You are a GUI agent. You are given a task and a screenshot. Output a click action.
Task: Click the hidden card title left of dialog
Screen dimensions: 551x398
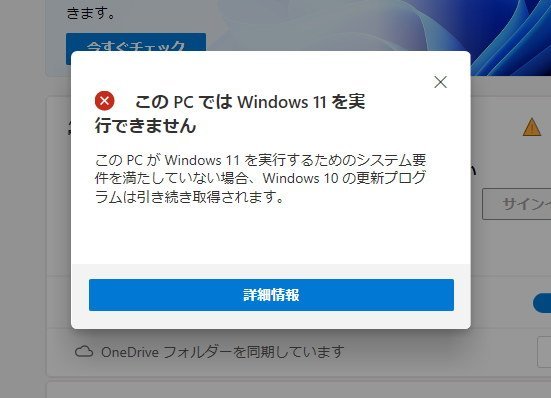coord(69,127)
